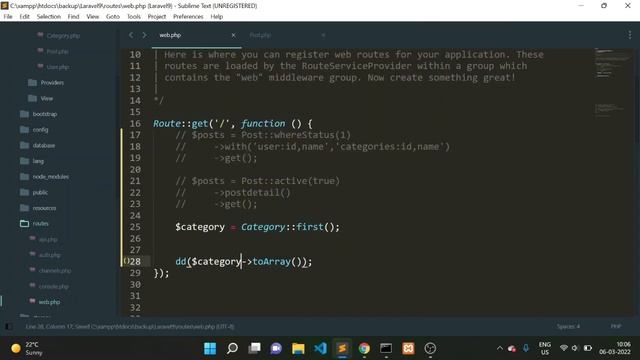The width and height of the screenshot is (640, 360).
Task: Open the Chat app on taskbar
Action: pos(276,348)
